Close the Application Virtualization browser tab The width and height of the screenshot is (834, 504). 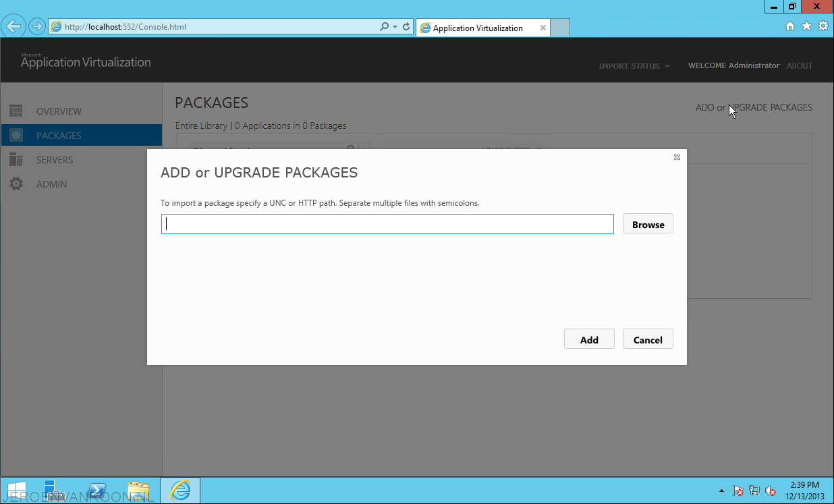(x=543, y=28)
